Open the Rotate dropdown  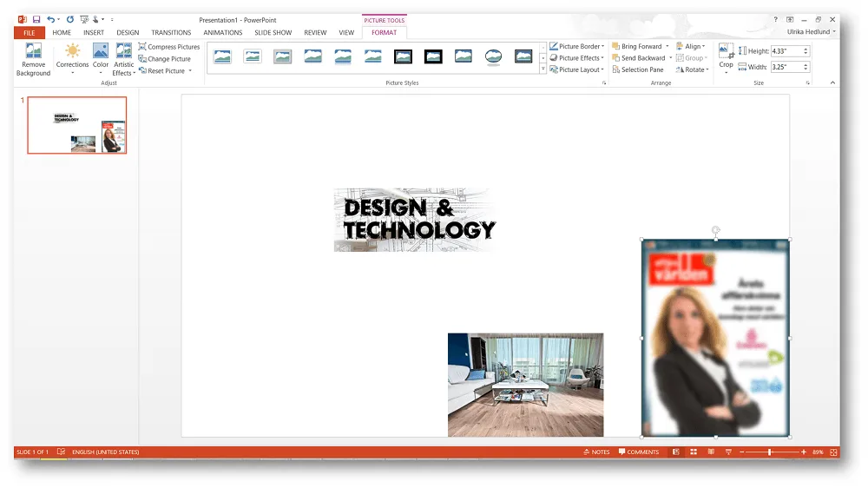pyautogui.click(x=692, y=69)
